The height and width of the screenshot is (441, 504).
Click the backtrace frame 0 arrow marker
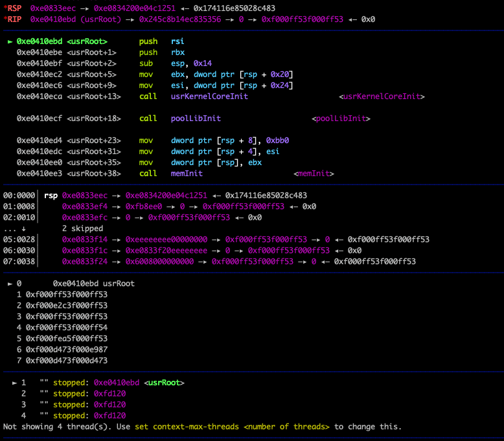[10, 284]
